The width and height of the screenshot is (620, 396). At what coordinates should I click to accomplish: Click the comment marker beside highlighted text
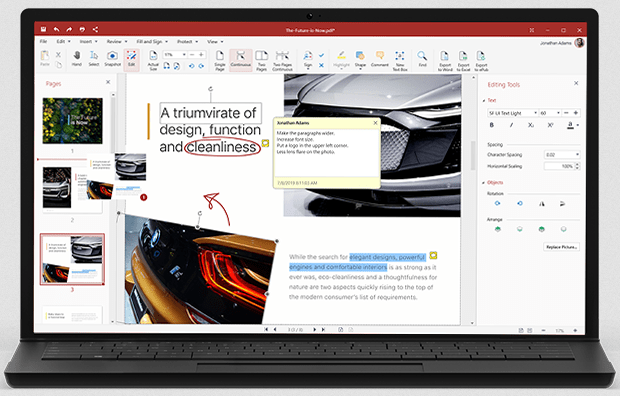click(433, 255)
